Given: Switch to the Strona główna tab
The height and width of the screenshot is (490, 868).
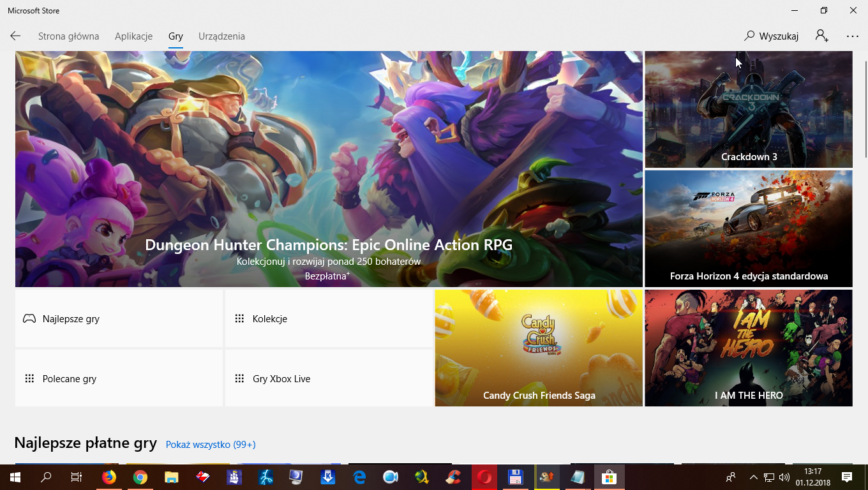Looking at the screenshot, I should tap(68, 36).
